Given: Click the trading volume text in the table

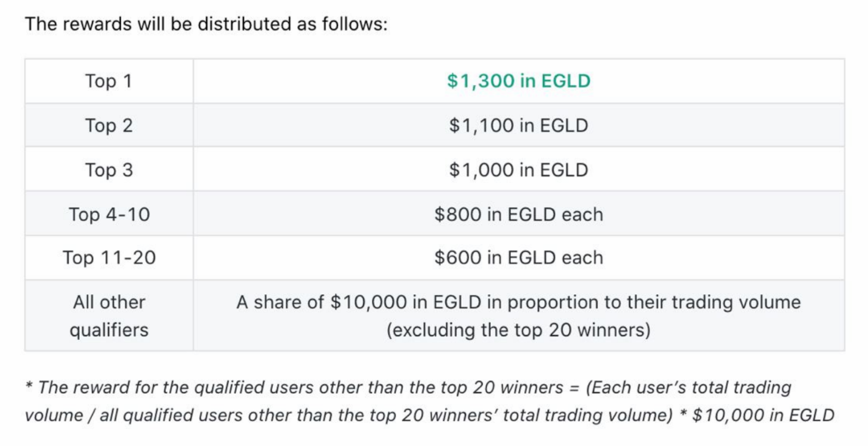Looking at the screenshot, I should (736, 302).
